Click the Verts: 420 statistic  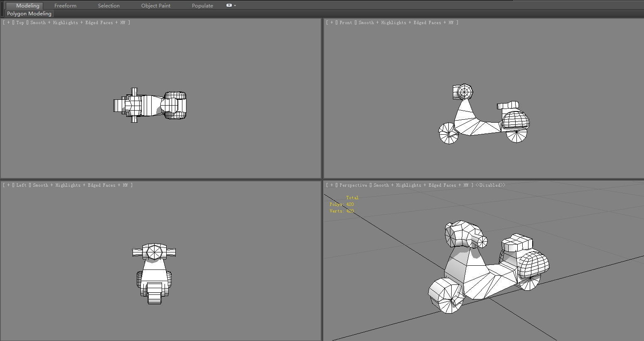[342, 211]
